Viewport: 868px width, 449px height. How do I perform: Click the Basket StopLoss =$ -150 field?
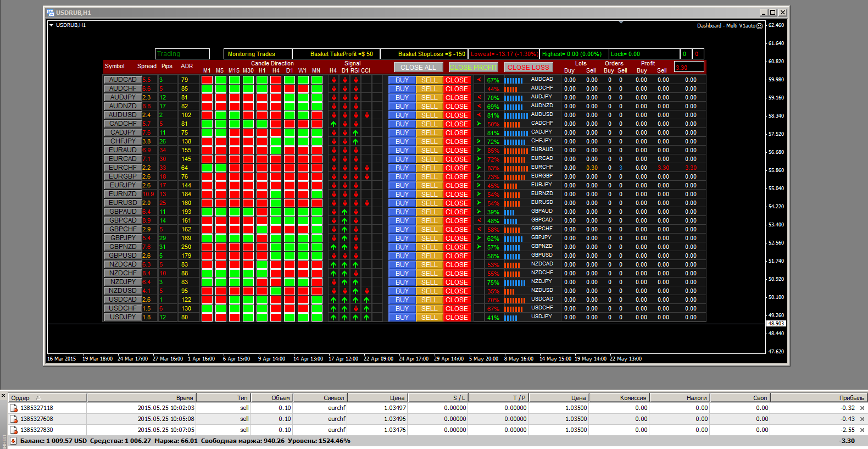[424, 54]
